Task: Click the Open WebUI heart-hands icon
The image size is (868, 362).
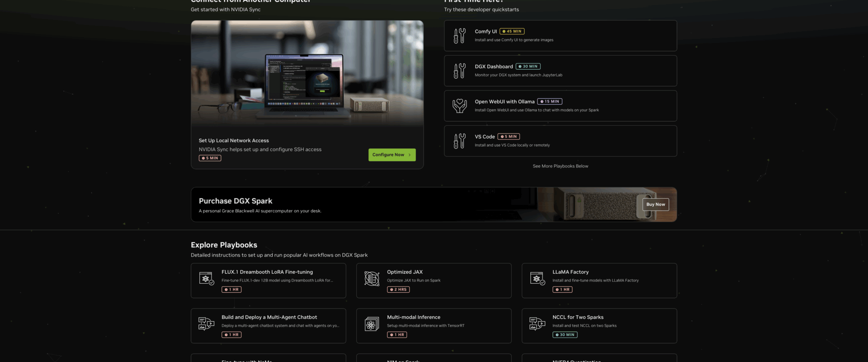Action: coord(459,106)
